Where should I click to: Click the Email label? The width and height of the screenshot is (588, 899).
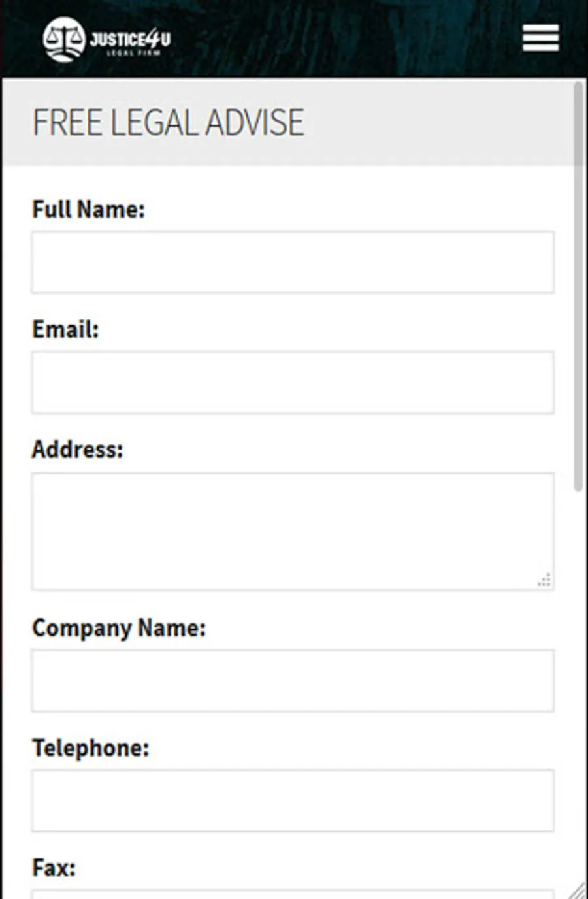[65, 329]
